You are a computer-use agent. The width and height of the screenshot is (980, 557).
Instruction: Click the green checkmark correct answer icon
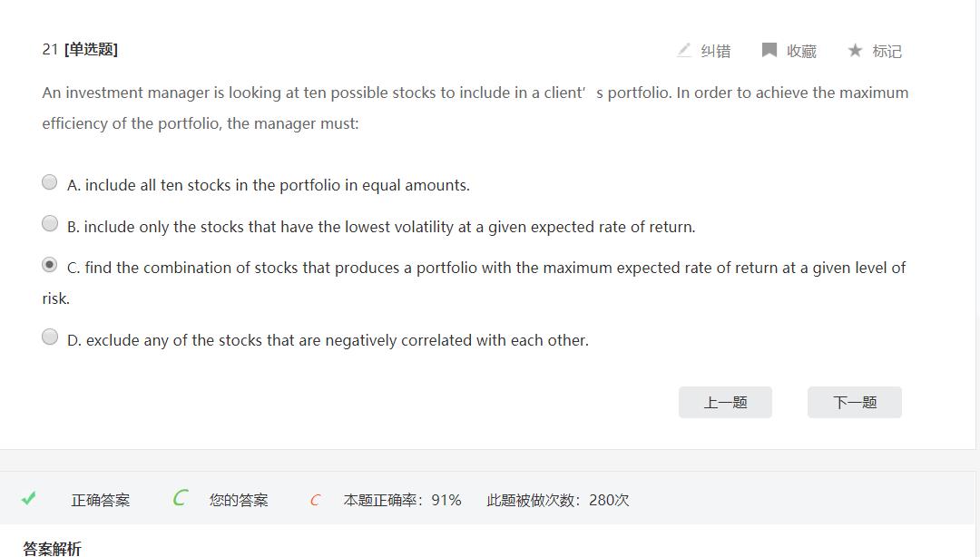pyautogui.click(x=29, y=498)
